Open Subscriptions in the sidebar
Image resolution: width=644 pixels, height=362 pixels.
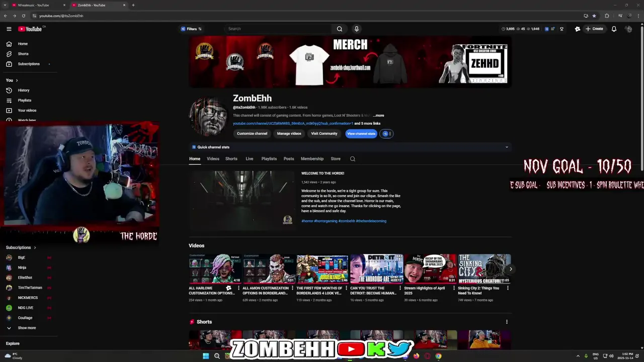tap(29, 64)
